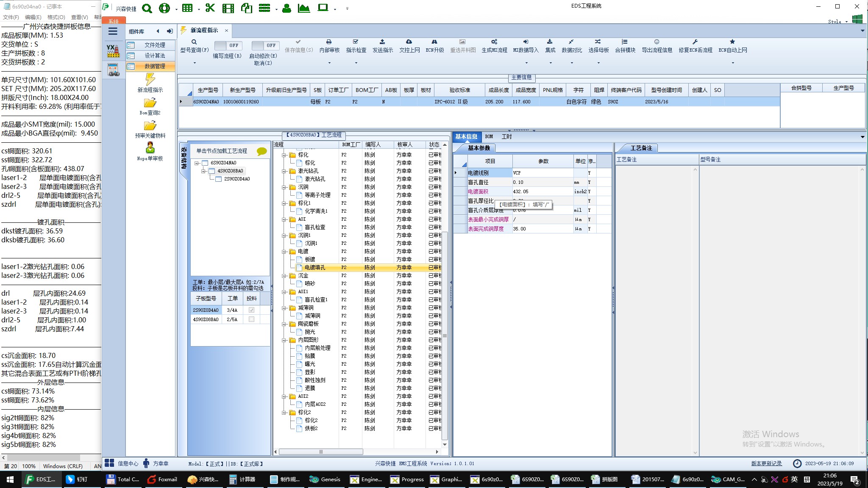Collapse the 电镀 folder node in process tree
868x488 pixels.
[284, 252]
